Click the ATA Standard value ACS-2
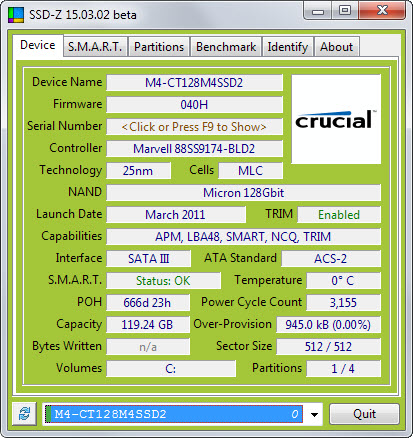This screenshot has width=413, height=438. 331,259
